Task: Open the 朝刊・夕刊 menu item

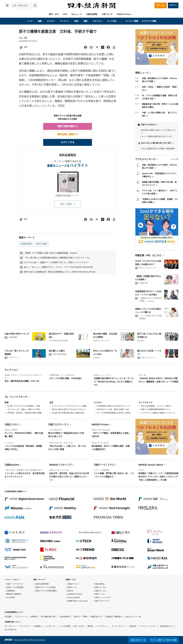Action: pos(54,14)
